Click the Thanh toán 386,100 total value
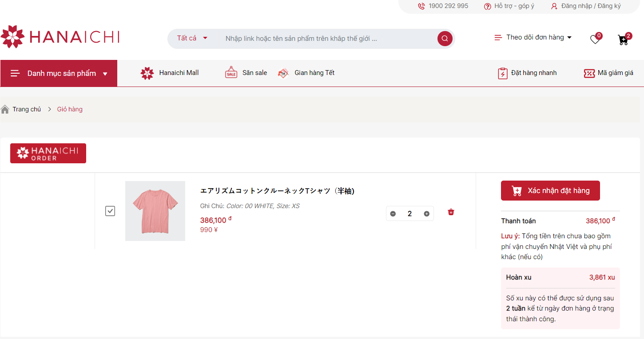Screen dimensions: 644x339 pyautogui.click(x=600, y=221)
